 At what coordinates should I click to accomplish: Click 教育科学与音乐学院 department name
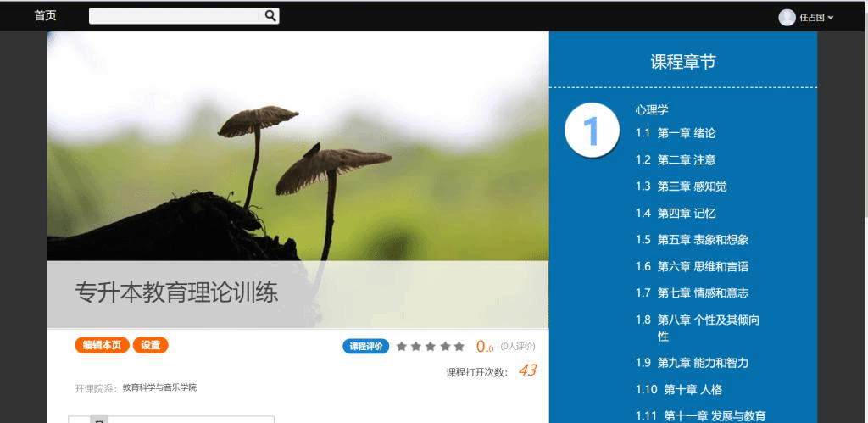point(159,387)
